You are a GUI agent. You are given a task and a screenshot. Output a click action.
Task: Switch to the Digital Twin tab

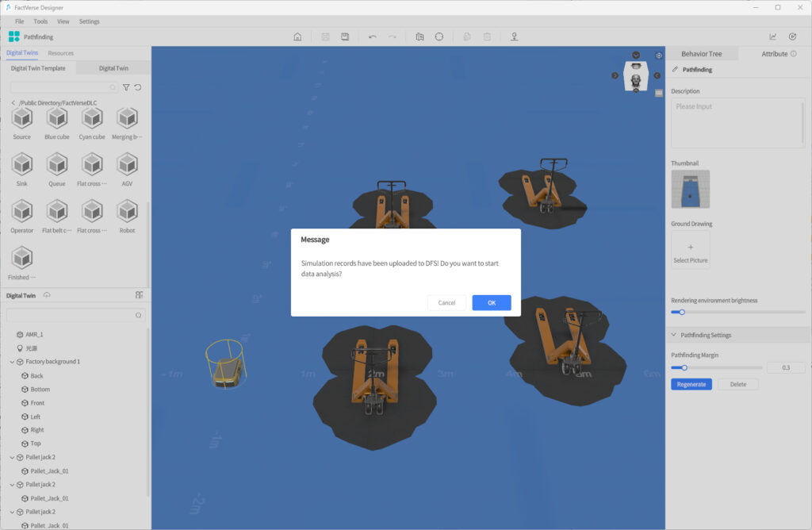click(113, 68)
